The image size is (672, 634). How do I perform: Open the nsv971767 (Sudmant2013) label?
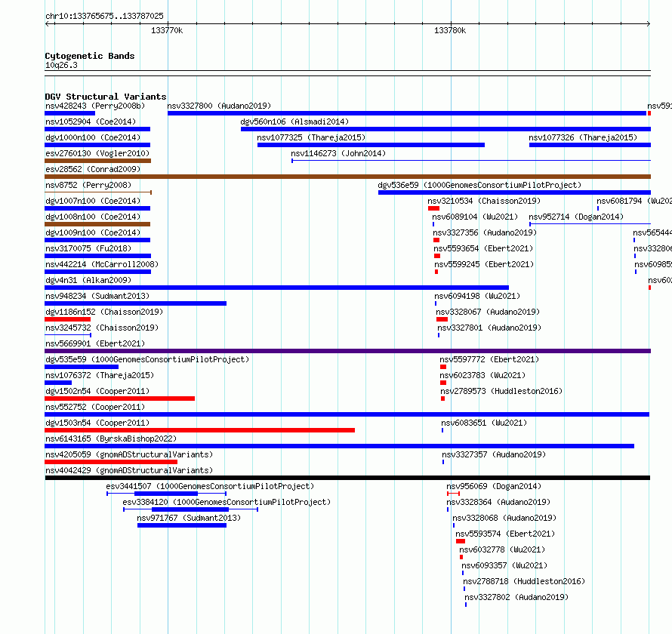pos(189,518)
